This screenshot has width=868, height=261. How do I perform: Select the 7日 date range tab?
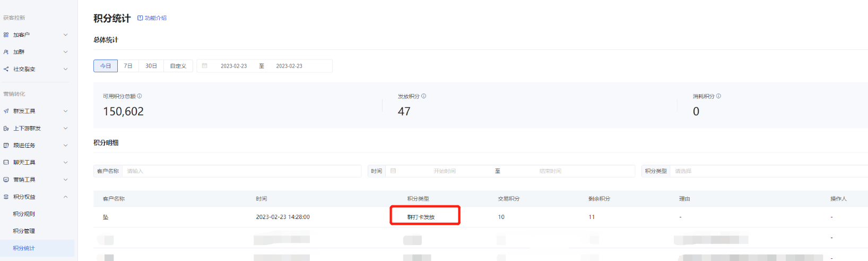tap(128, 66)
